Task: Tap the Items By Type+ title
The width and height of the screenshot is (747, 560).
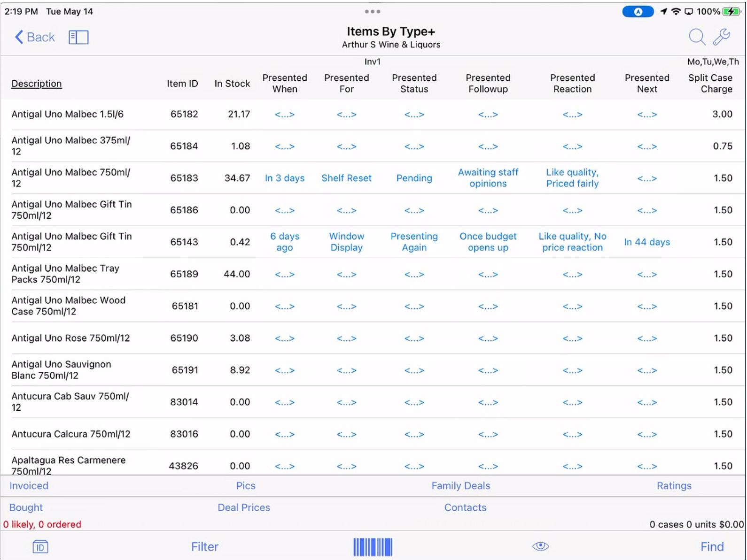Action: 391,31
